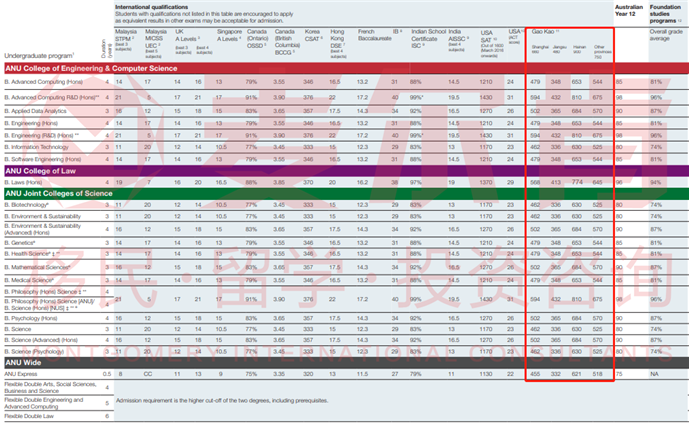Click the '774' Hainan score for Laws
The height and width of the screenshot is (424, 689).
pos(577,182)
